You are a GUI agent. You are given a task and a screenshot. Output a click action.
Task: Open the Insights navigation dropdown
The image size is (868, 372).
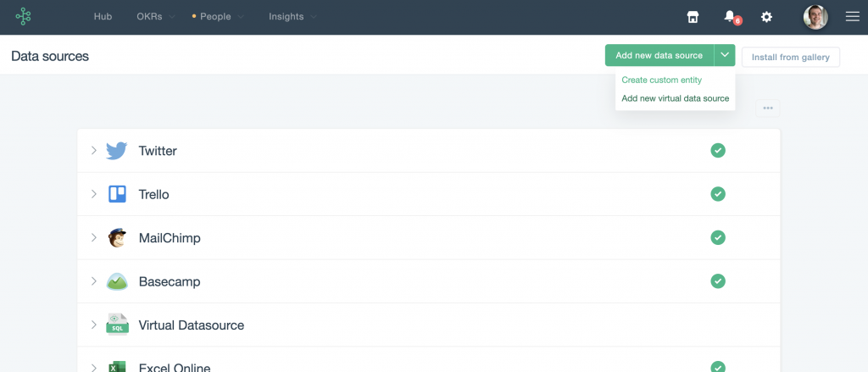(x=292, y=17)
